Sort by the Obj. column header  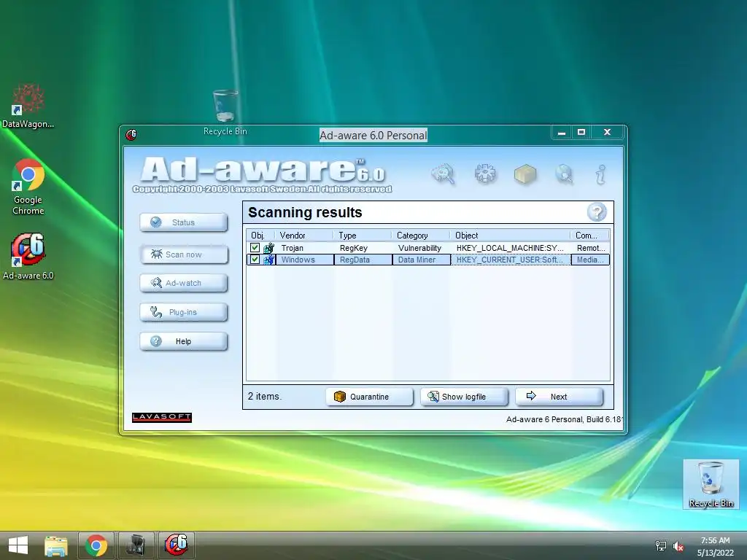click(260, 236)
